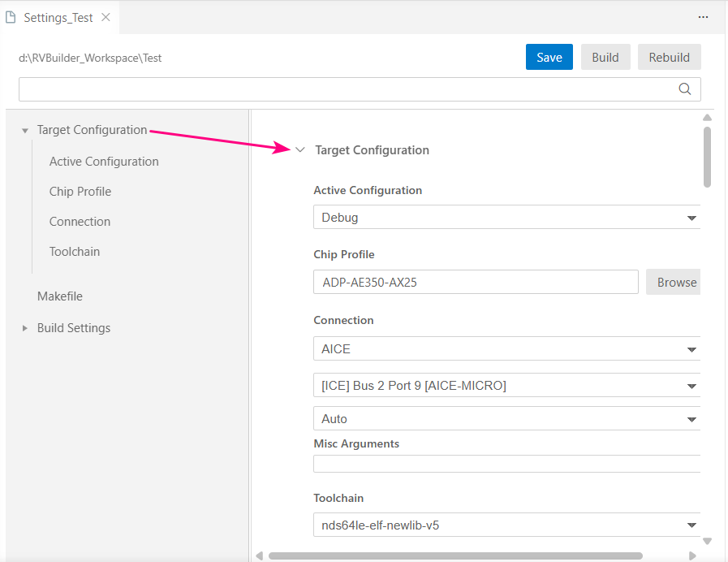Click the Settings_Test file icon

click(11, 17)
